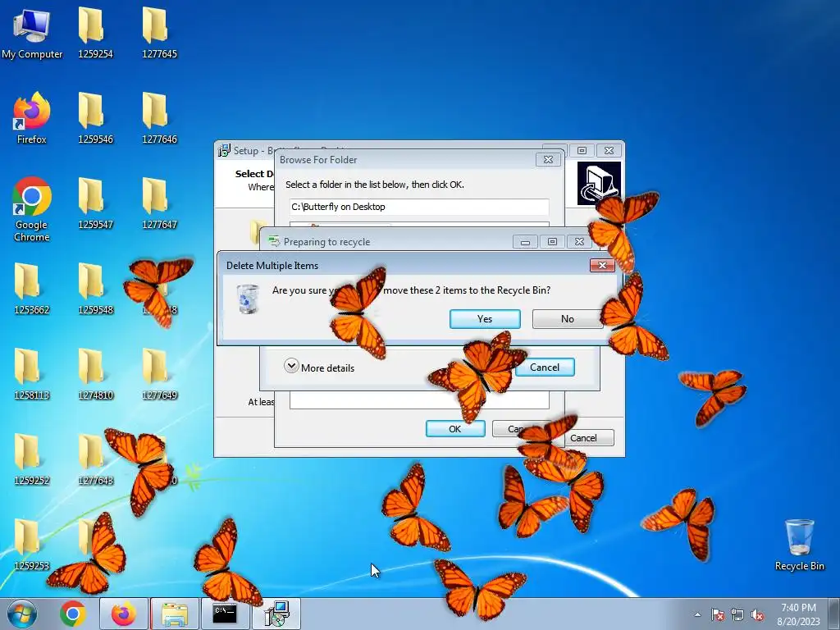Click the installer disk image in Setup window

point(599,183)
